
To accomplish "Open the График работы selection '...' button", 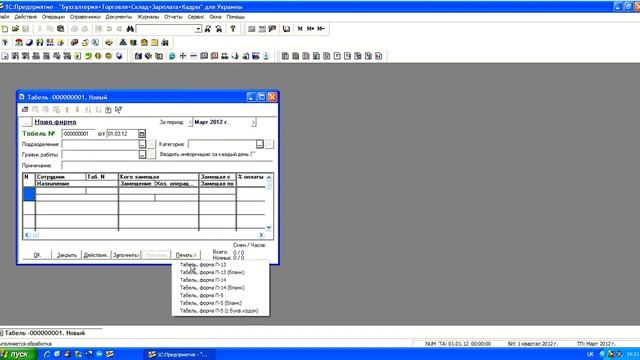I will [142, 155].
